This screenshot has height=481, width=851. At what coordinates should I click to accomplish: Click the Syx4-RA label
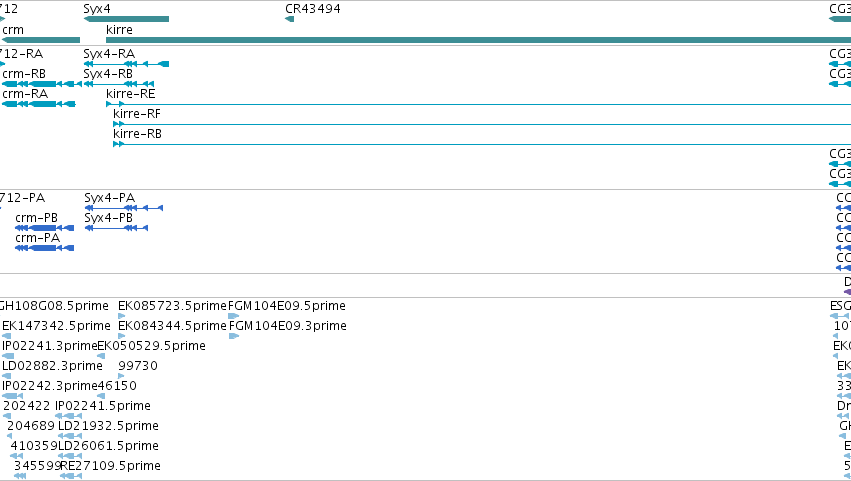[109, 54]
